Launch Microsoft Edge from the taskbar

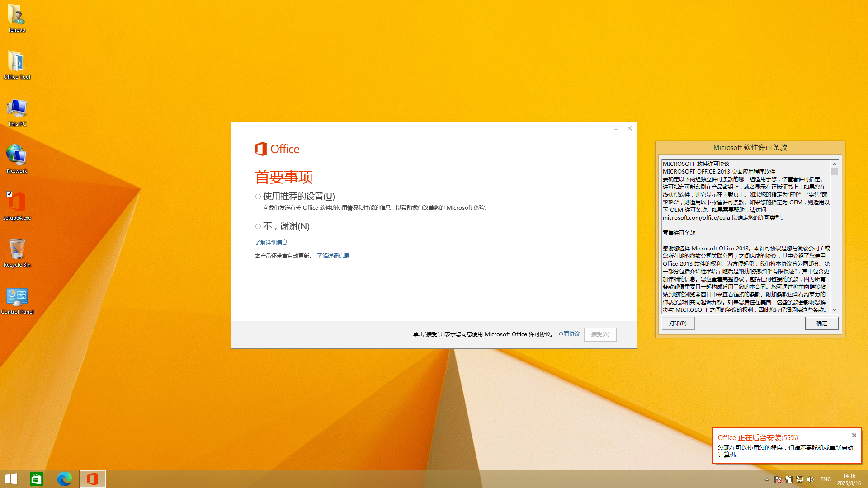65,479
